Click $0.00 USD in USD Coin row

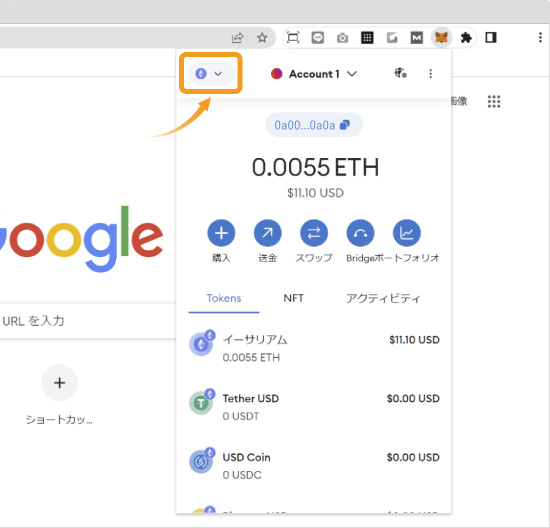pos(413,458)
